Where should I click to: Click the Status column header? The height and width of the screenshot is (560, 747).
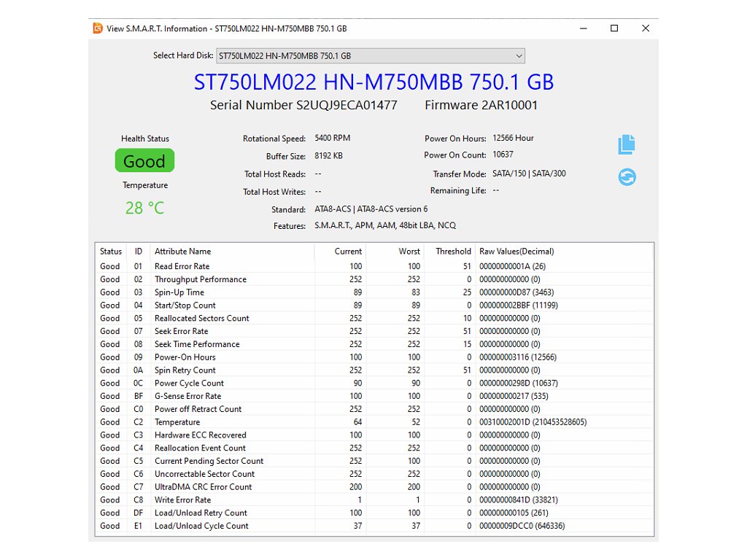click(x=111, y=252)
